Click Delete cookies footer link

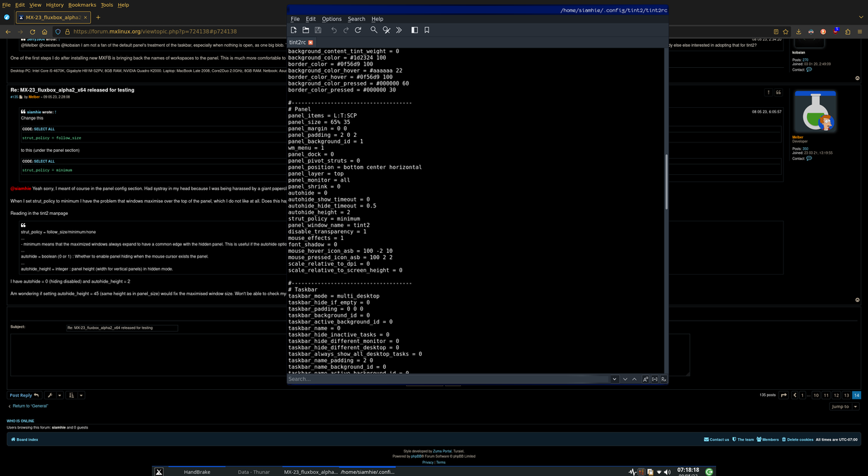pos(797,439)
